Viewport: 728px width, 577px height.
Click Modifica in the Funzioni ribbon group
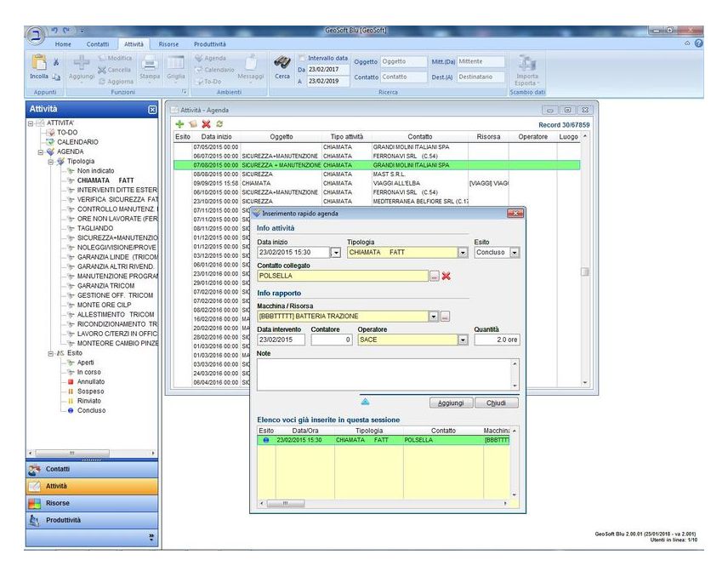[x=115, y=58]
